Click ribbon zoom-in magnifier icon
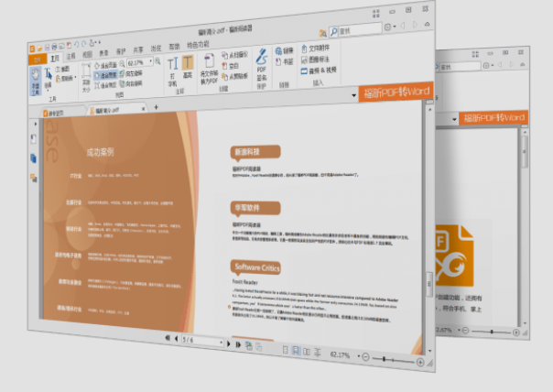Viewport: 553px width, 392px height. point(157,61)
